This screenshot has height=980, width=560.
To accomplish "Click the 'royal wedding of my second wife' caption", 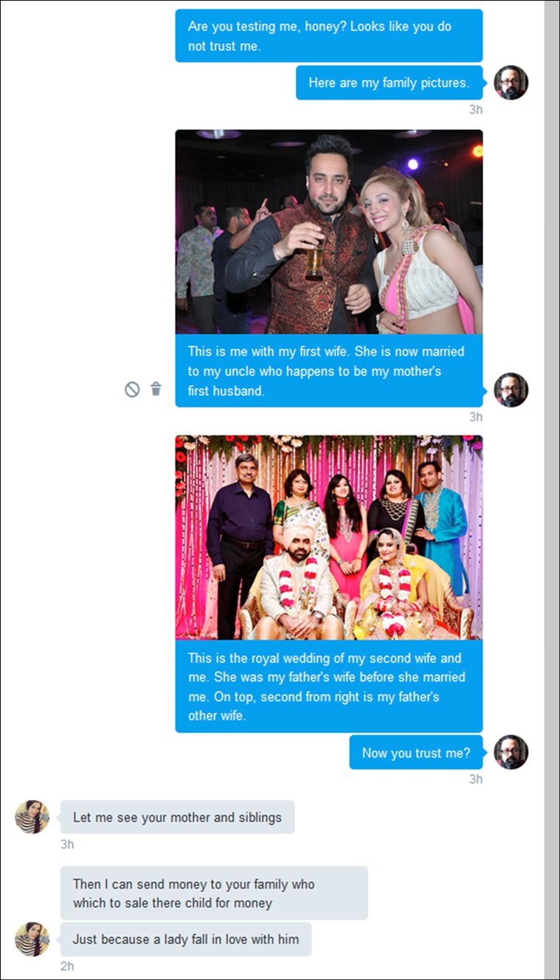I will point(328,686).
